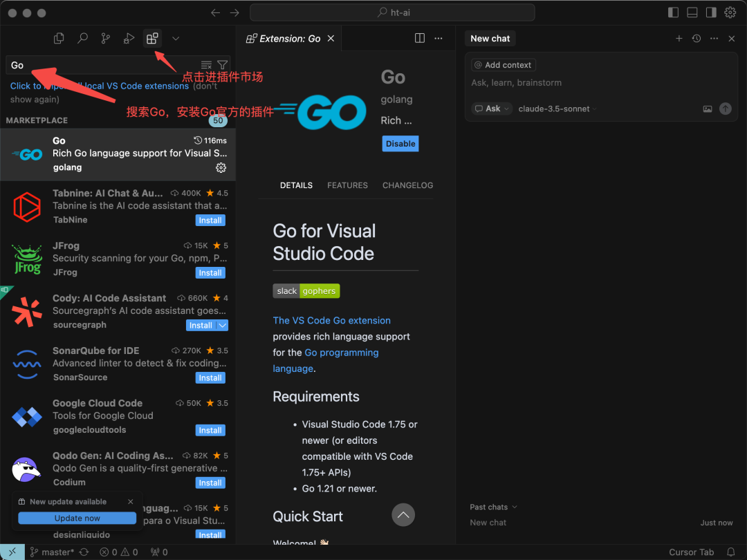The width and height of the screenshot is (747, 560).
Task: Click Add context button
Action: click(504, 65)
